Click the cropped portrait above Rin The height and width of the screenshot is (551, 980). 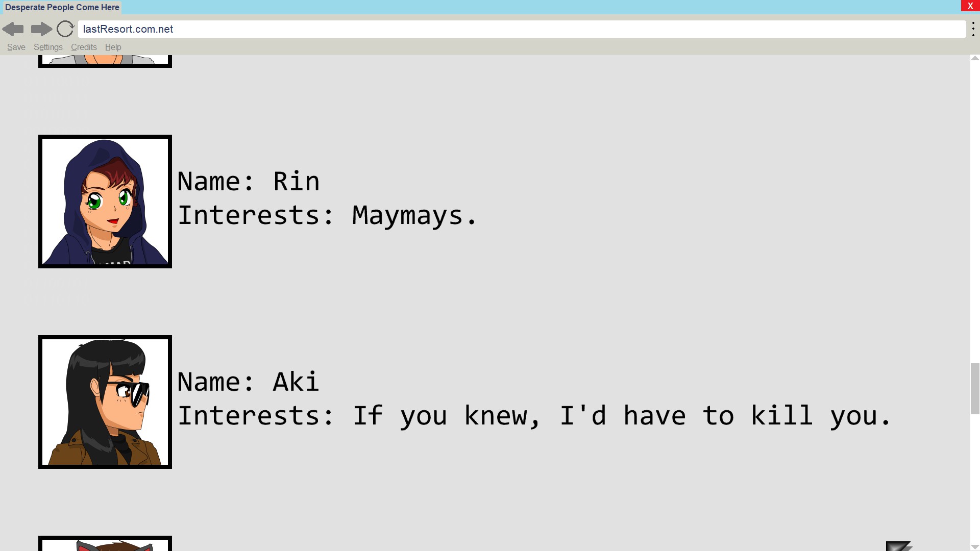click(x=105, y=61)
